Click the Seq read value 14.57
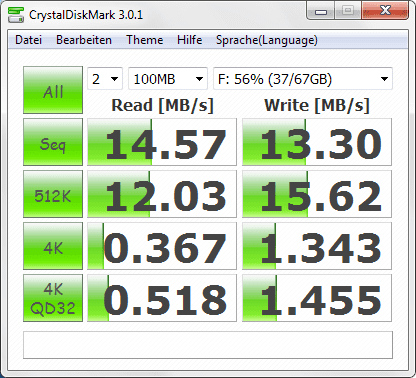Image resolution: width=416 pixels, height=378 pixels. point(162,142)
